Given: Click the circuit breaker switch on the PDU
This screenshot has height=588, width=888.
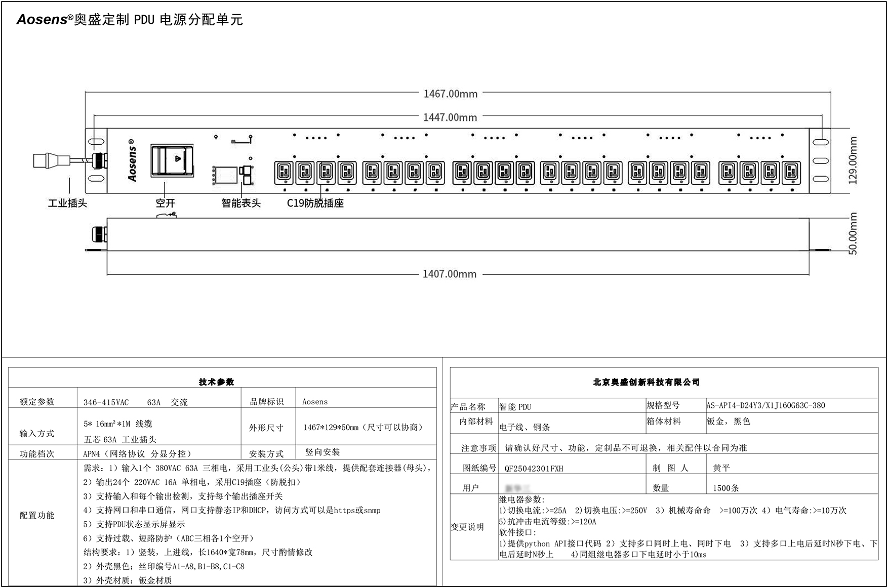Looking at the screenshot, I should click(172, 160).
